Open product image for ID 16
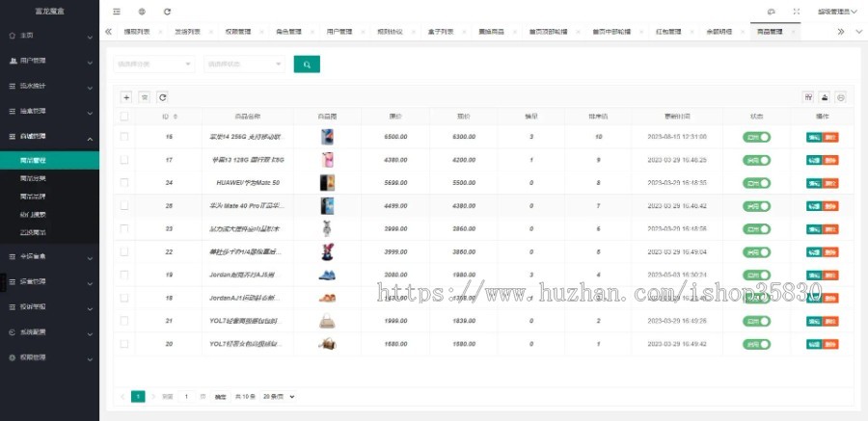The height and width of the screenshot is (421, 868). [327, 137]
